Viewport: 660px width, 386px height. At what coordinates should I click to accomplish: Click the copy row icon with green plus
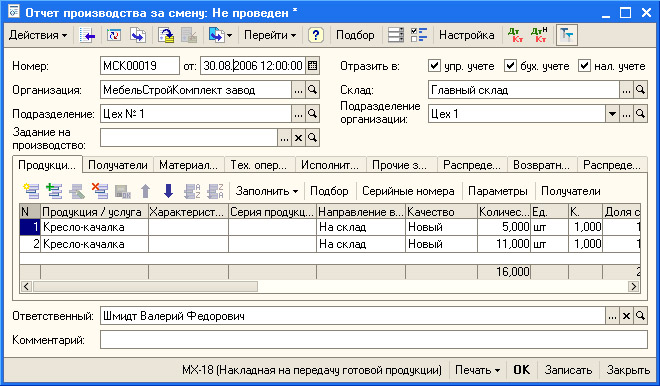54,191
